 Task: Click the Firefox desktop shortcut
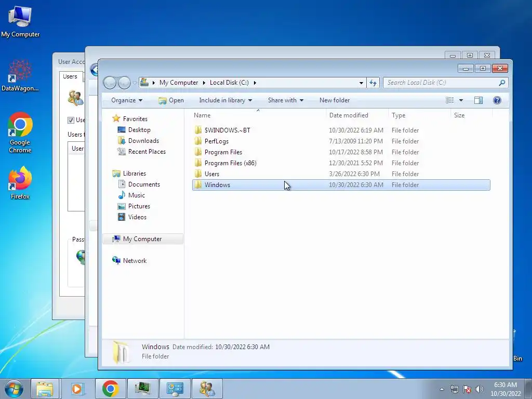pyautogui.click(x=20, y=183)
